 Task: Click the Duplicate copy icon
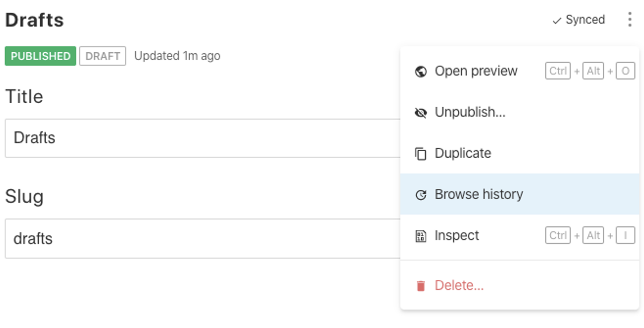(x=421, y=154)
